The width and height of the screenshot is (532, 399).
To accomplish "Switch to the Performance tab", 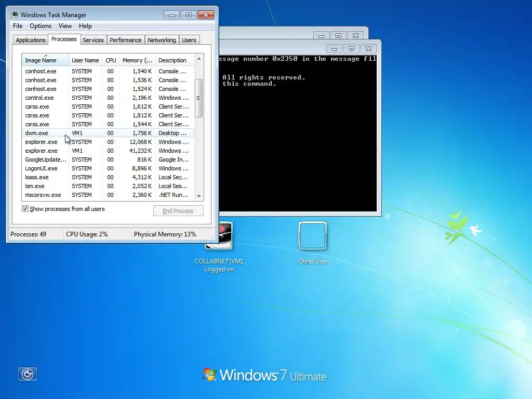I will (x=125, y=40).
